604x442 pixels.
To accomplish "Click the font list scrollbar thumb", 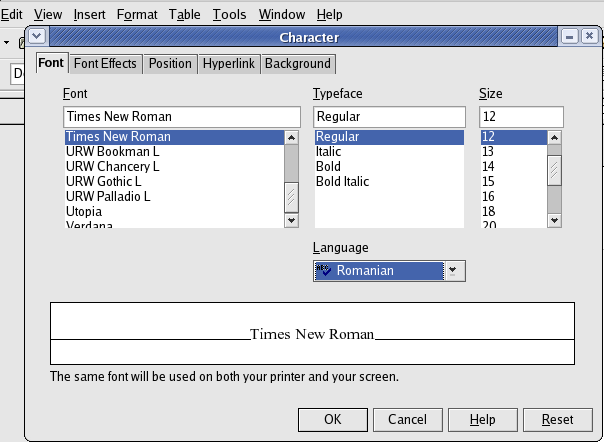I will tap(292, 198).
